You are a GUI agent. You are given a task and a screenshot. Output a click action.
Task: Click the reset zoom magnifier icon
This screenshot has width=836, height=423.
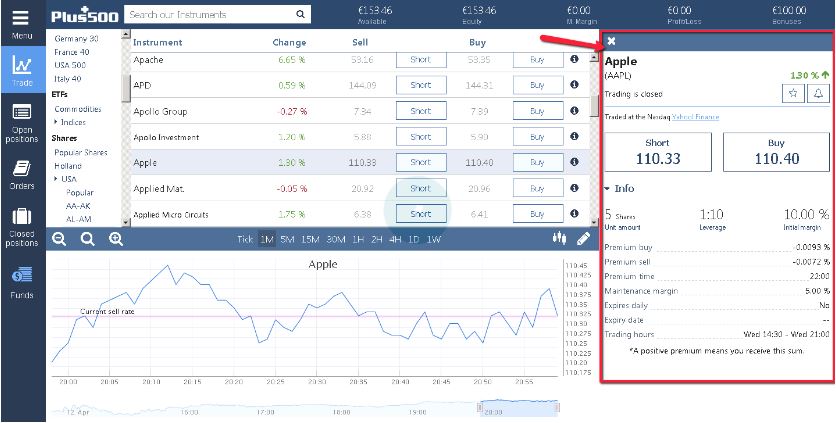tap(87, 239)
